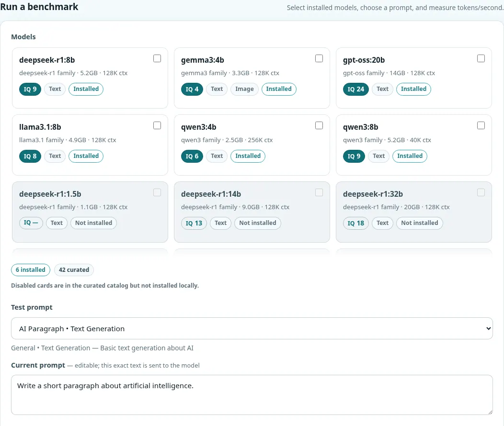504x426 pixels.
Task: Tick the llama3.1:8b model checkbox
Action: (157, 125)
